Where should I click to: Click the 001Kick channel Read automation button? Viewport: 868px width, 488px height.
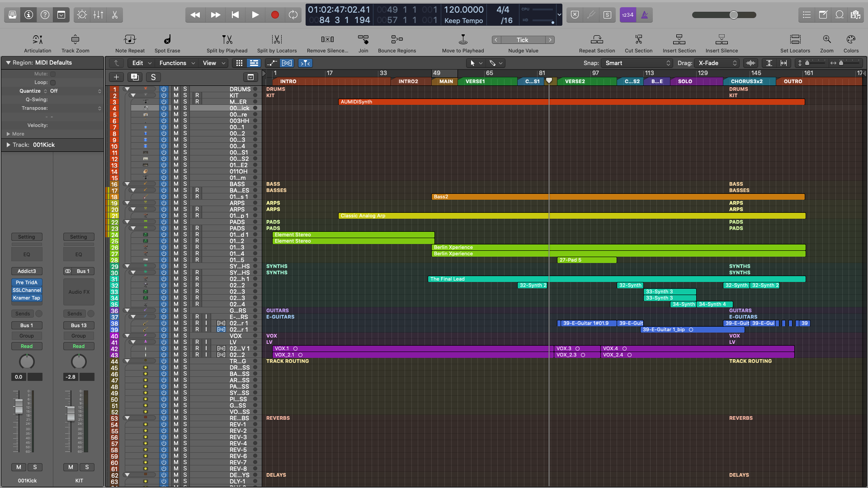click(27, 346)
